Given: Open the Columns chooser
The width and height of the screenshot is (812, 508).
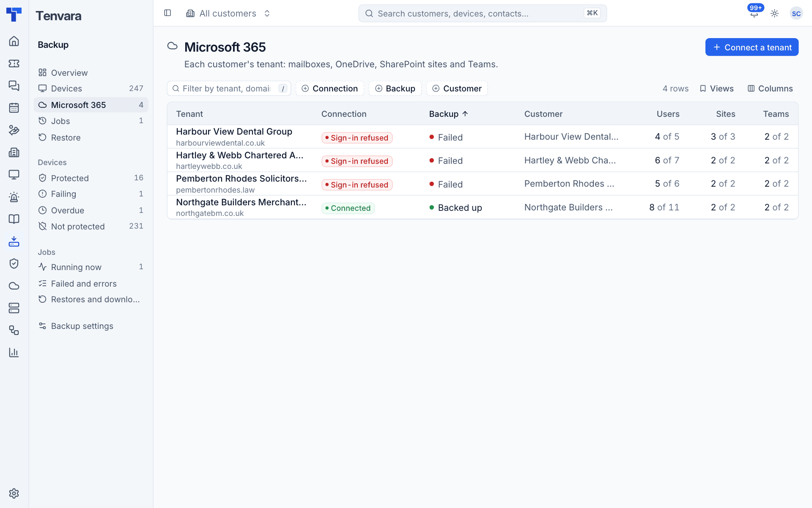Looking at the screenshot, I should 770,88.
